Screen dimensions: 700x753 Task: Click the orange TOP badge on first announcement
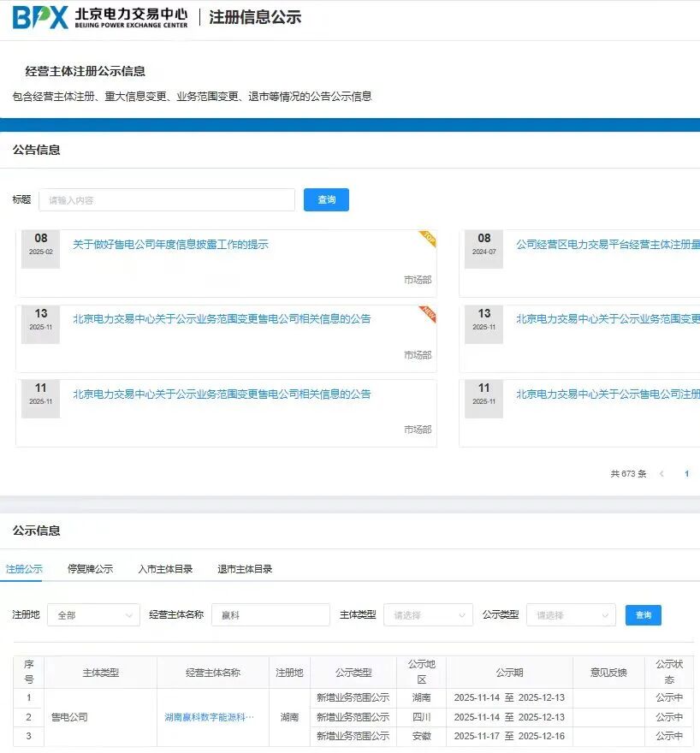(428, 238)
